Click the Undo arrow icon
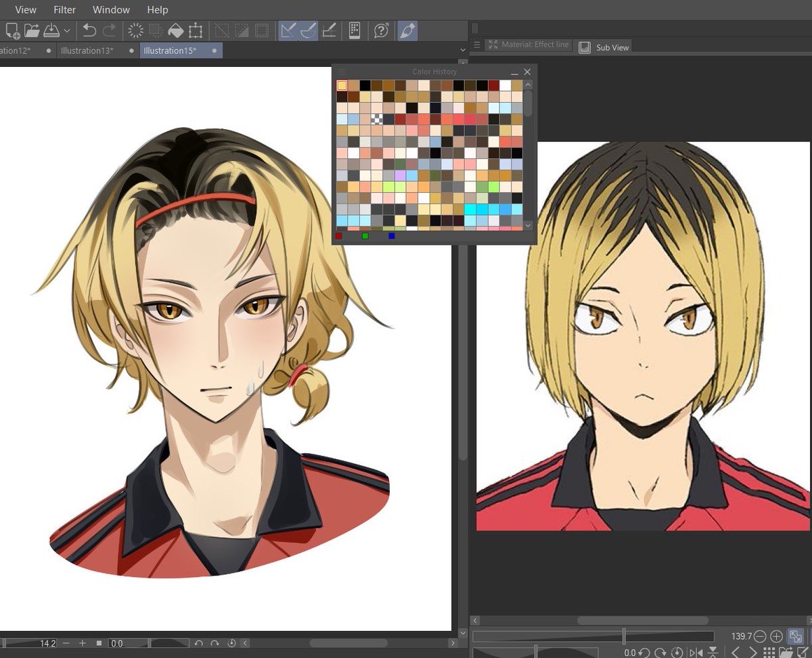The width and height of the screenshot is (812, 658). (89, 30)
